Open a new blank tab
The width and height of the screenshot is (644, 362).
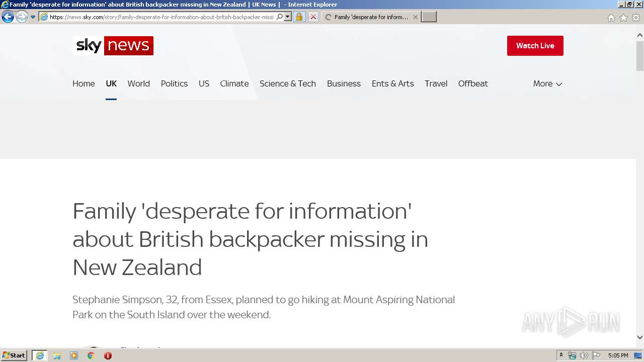click(x=429, y=17)
